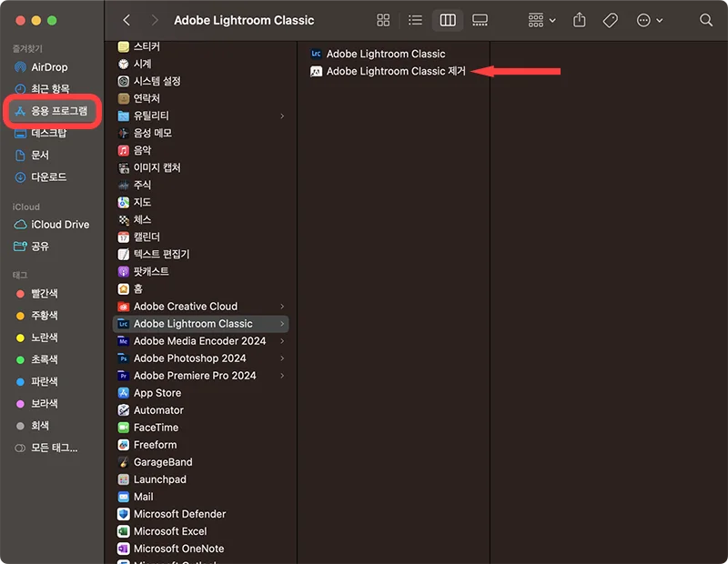Select the FaceTime app icon
The image size is (728, 564).
click(123, 428)
